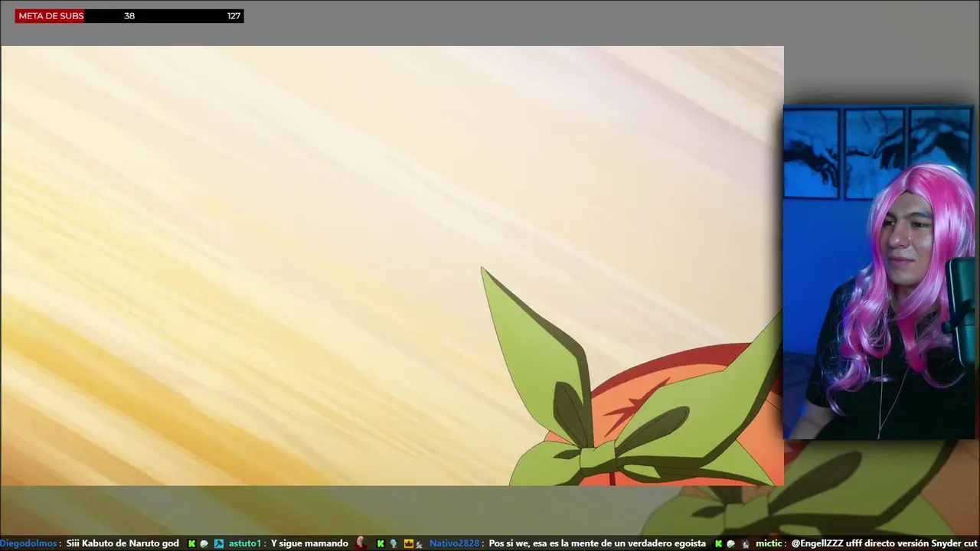The image size is (980, 551).
Task: Click message 'Y sigue mamando'
Action: [309, 543]
